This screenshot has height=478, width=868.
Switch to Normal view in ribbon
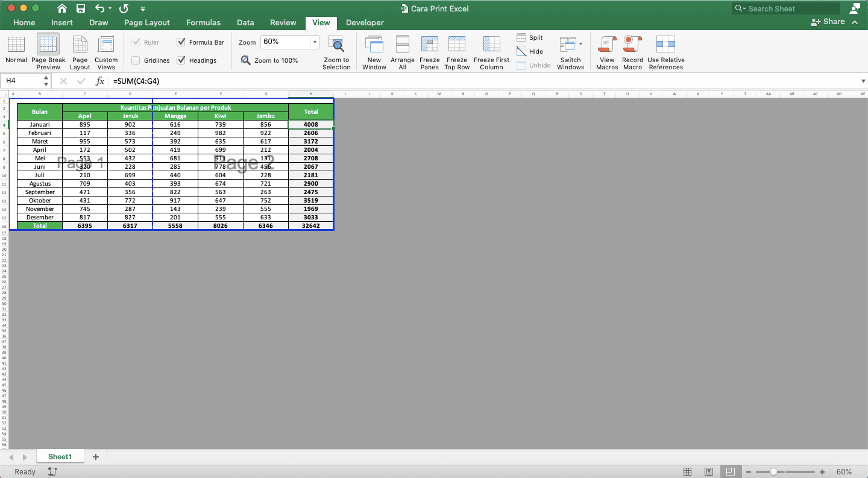[16, 50]
